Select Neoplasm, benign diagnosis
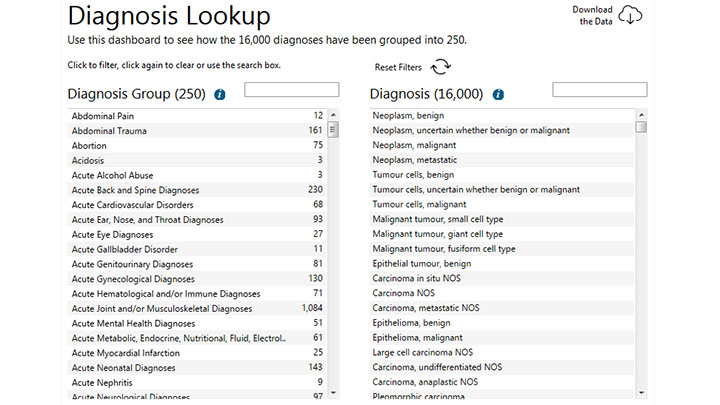Screen dimensions: 720x405 502,115
